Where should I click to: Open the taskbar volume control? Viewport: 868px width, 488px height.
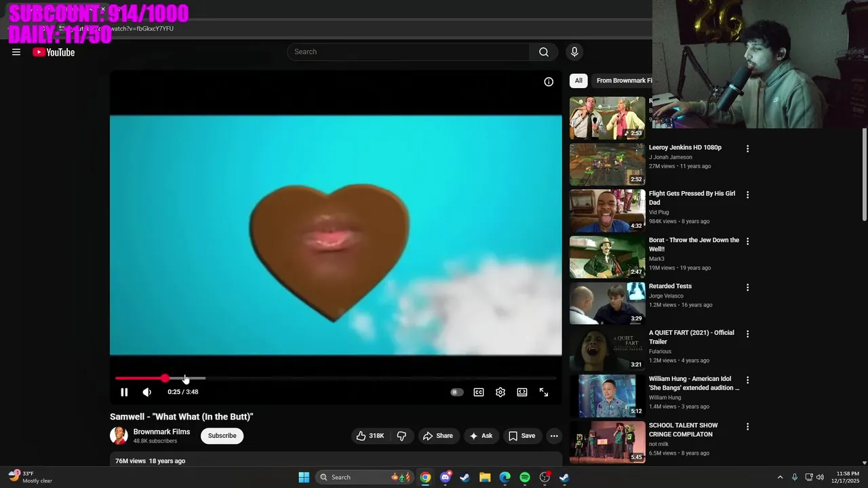(820, 477)
